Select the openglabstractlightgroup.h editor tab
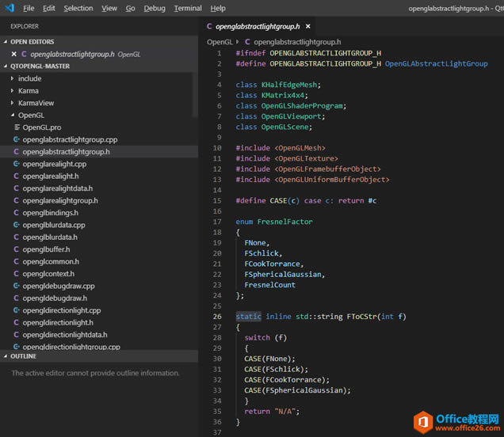This screenshot has width=504, height=437. 258,26
